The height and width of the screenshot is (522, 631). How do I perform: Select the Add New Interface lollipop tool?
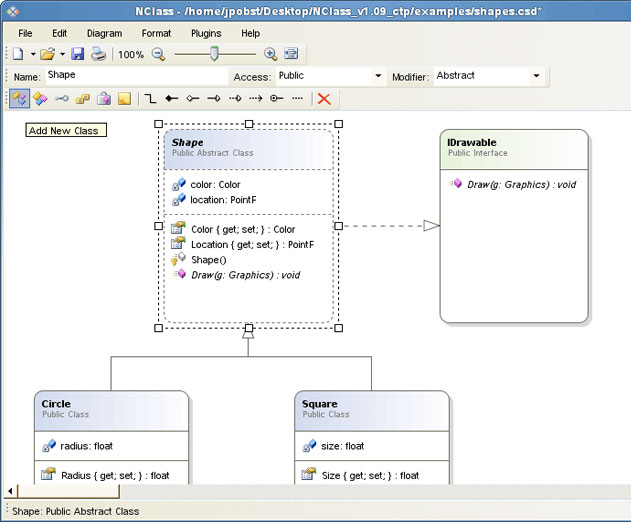click(x=62, y=99)
